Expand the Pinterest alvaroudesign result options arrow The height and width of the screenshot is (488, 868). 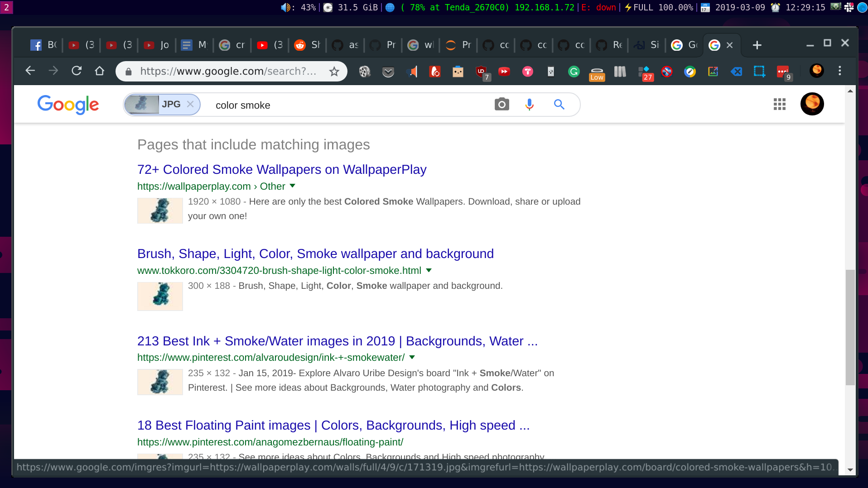[412, 357]
